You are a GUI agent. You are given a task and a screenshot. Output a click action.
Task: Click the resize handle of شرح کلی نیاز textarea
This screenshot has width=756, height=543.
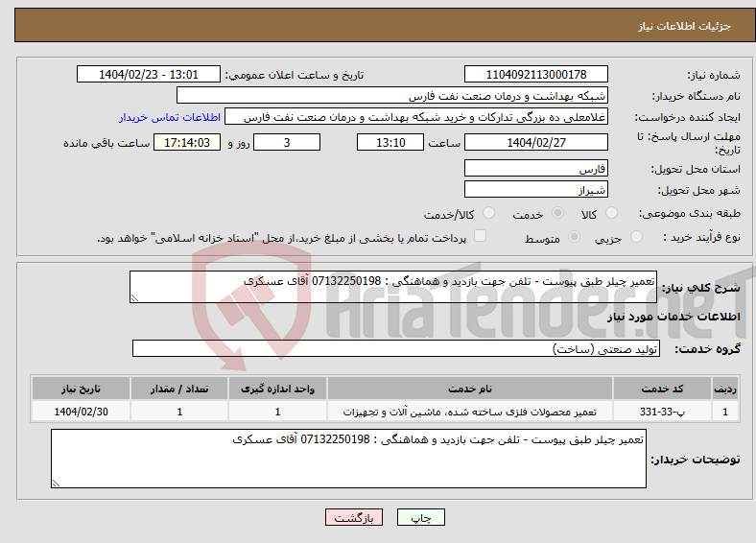pos(134,298)
